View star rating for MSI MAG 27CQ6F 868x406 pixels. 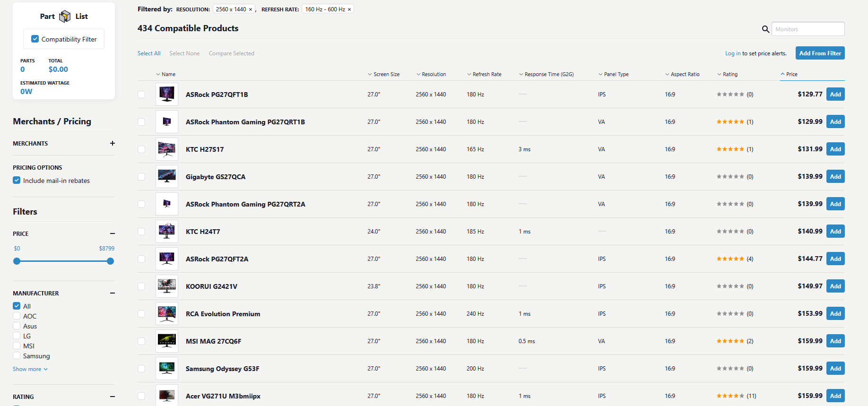tap(730, 341)
